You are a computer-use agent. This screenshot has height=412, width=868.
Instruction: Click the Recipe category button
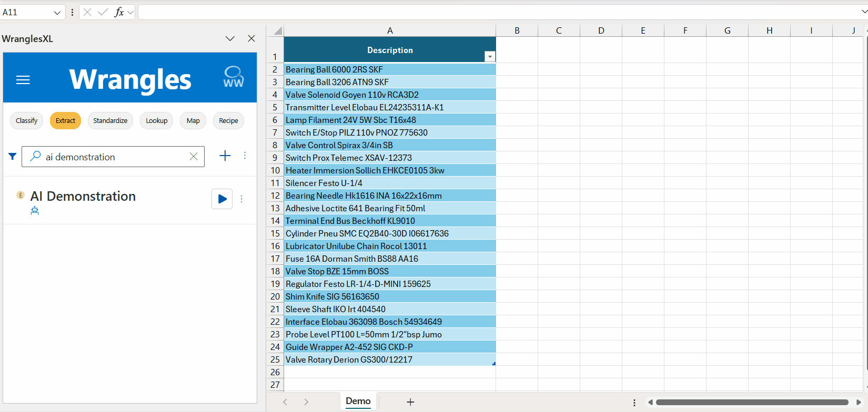[228, 120]
